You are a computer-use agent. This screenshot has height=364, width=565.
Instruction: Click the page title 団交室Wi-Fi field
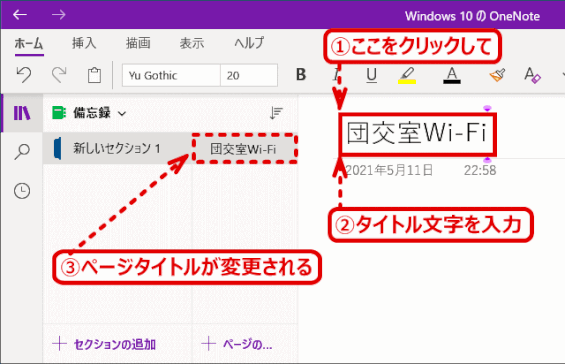pyautogui.click(x=418, y=134)
